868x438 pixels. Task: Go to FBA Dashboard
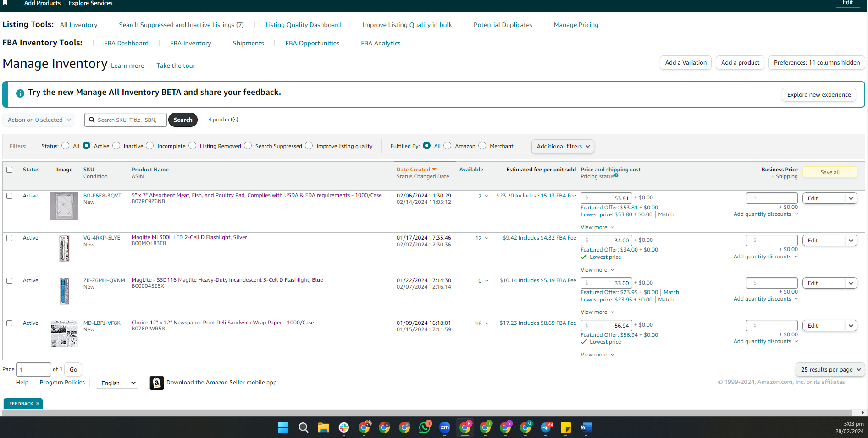click(126, 43)
